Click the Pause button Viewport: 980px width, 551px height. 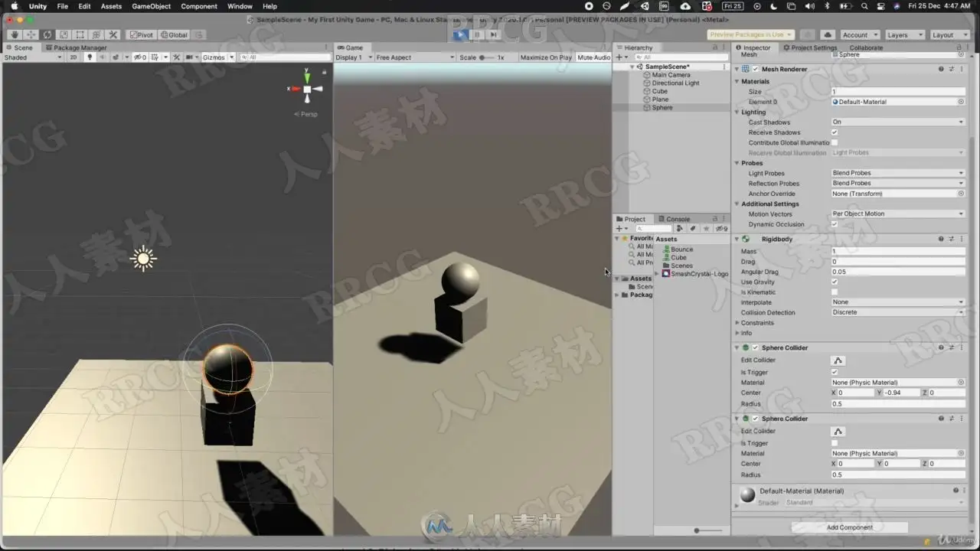[477, 34]
